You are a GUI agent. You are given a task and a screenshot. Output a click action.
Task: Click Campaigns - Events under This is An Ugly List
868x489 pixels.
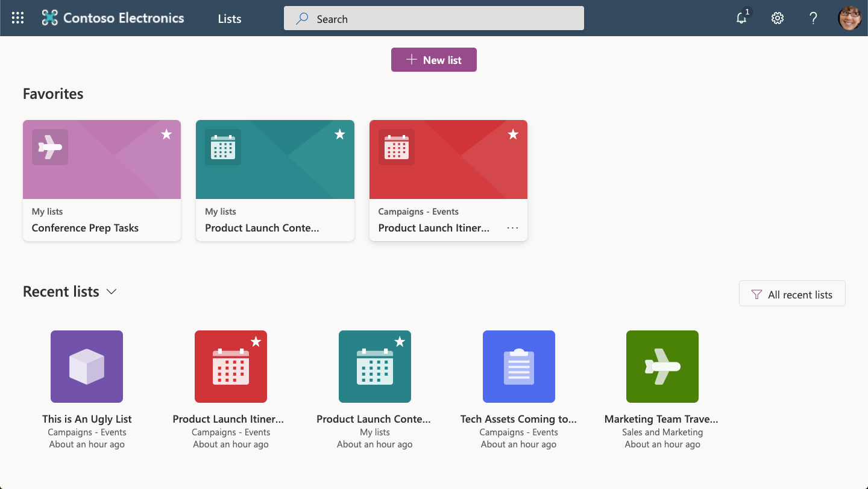[x=87, y=432]
